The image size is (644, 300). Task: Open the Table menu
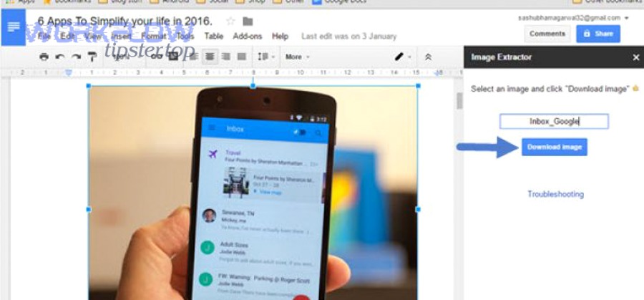(x=213, y=37)
